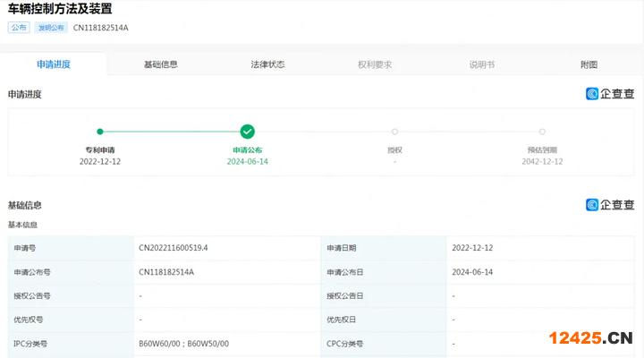Screen dimensions: 644x358
Task: Click the green dot above 专利申请
Action: pyautogui.click(x=100, y=132)
